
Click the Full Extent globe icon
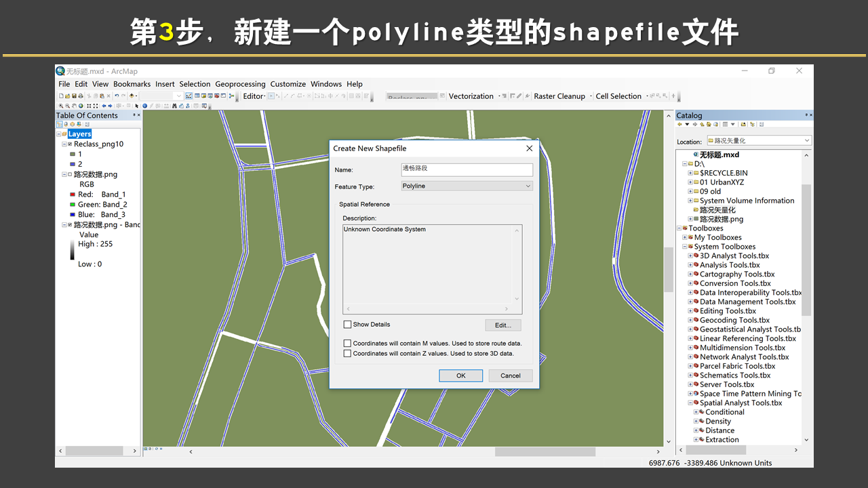[81, 106]
